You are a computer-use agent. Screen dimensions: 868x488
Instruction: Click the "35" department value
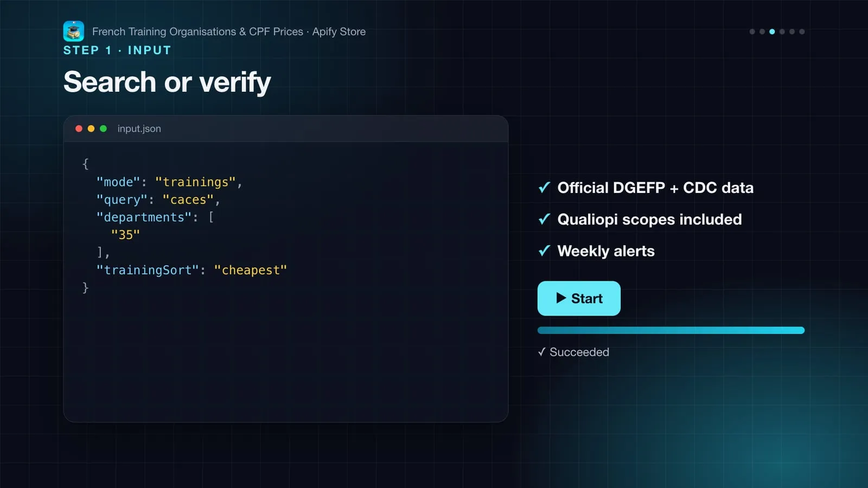[125, 235]
